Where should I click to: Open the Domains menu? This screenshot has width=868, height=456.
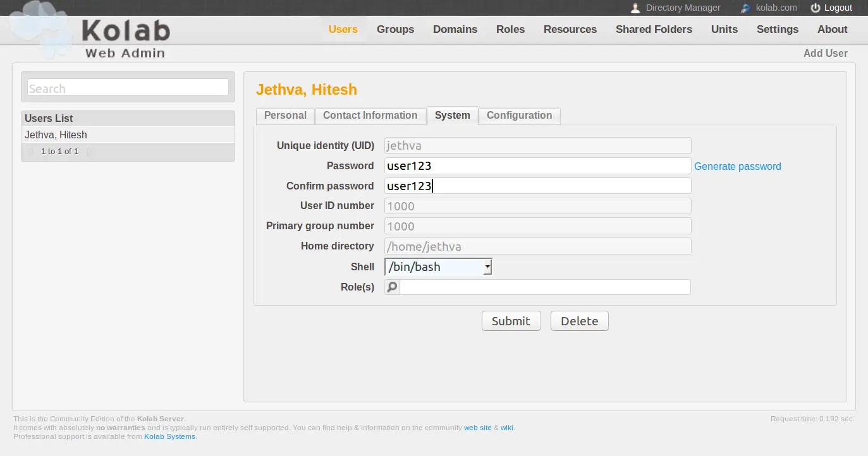[x=455, y=29]
